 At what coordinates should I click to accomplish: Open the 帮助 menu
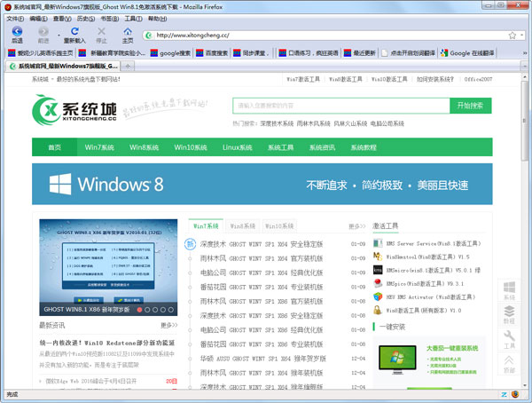[158, 19]
